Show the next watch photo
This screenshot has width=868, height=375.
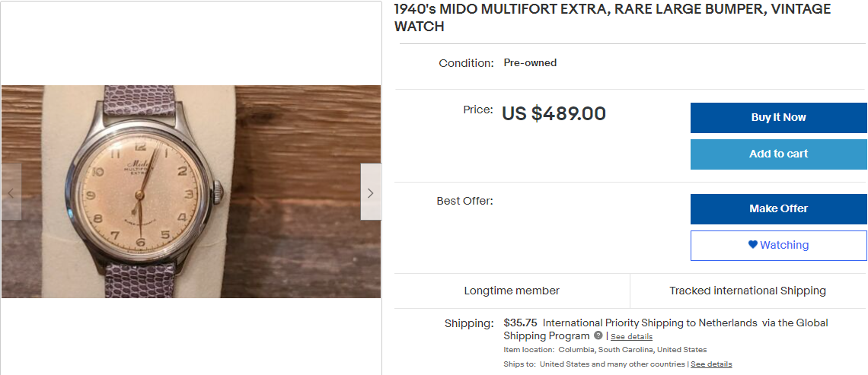click(x=370, y=192)
